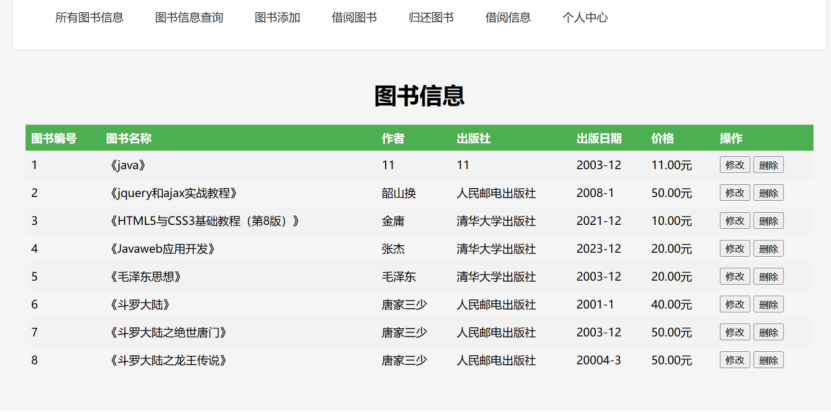Screen dimensions: 831x412
Task: Click the 图书名称 column header
Action: 129,138
